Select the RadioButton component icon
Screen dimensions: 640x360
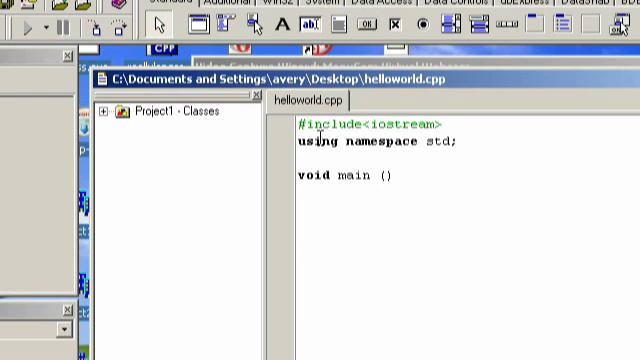(423, 24)
